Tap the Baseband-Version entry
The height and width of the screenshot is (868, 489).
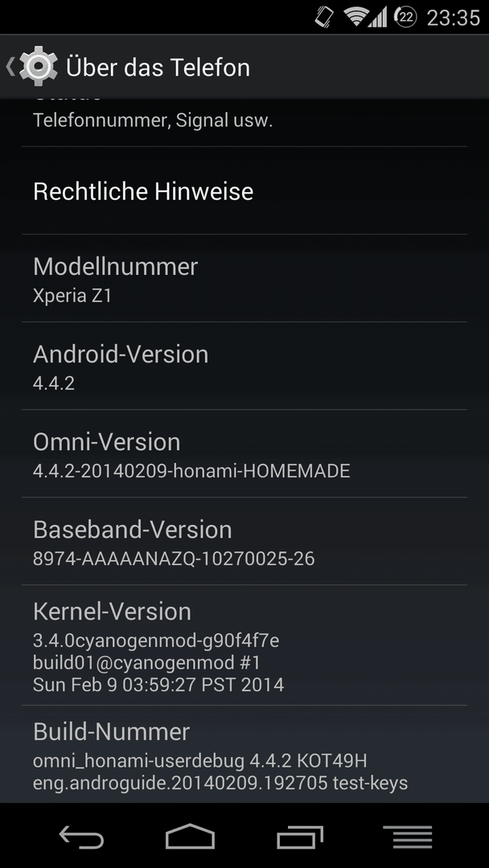pyautogui.click(x=244, y=542)
